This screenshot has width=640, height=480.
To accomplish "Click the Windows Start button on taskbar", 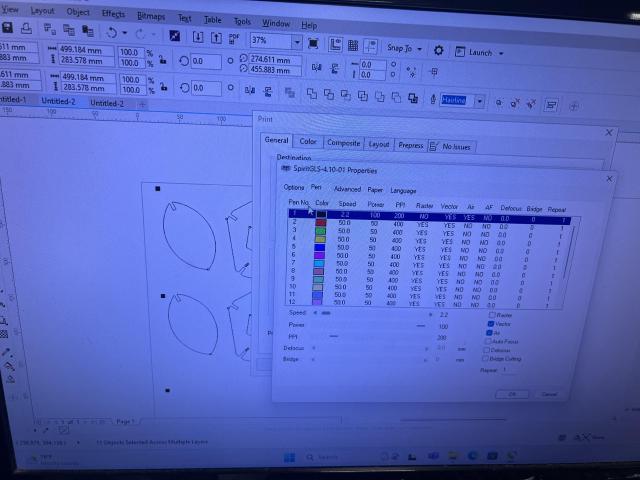I will 287,458.
